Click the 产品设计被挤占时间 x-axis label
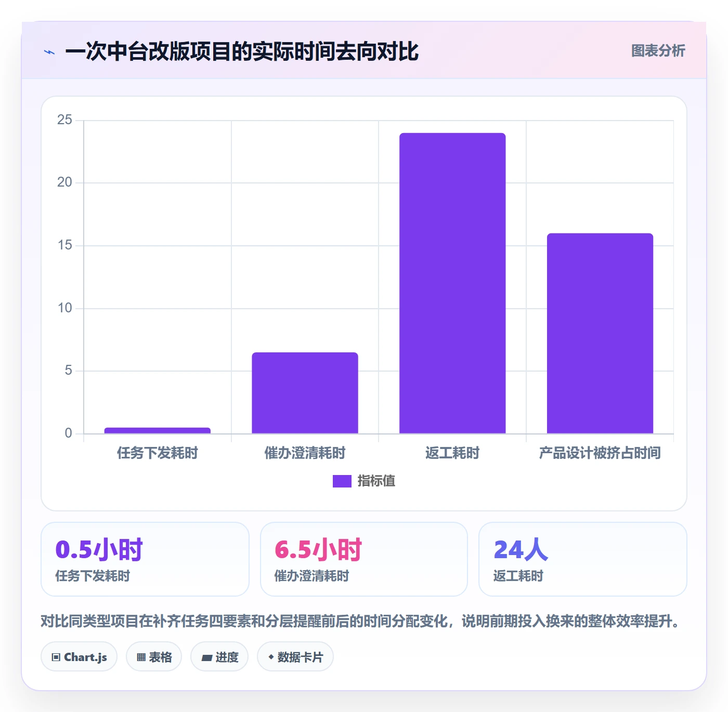This screenshot has width=728, height=712. coord(600,453)
